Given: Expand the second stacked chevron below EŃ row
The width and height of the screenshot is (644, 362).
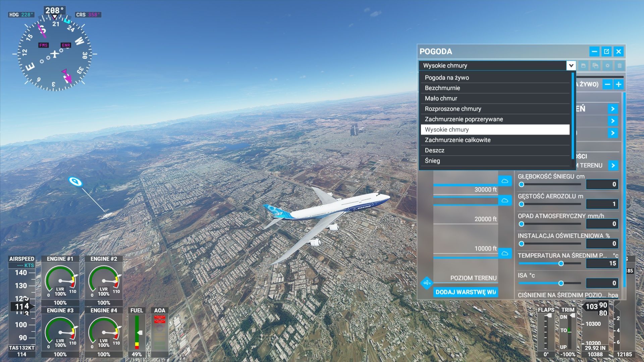Looking at the screenshot, I should pyautogui.click(x=613, y=121).
